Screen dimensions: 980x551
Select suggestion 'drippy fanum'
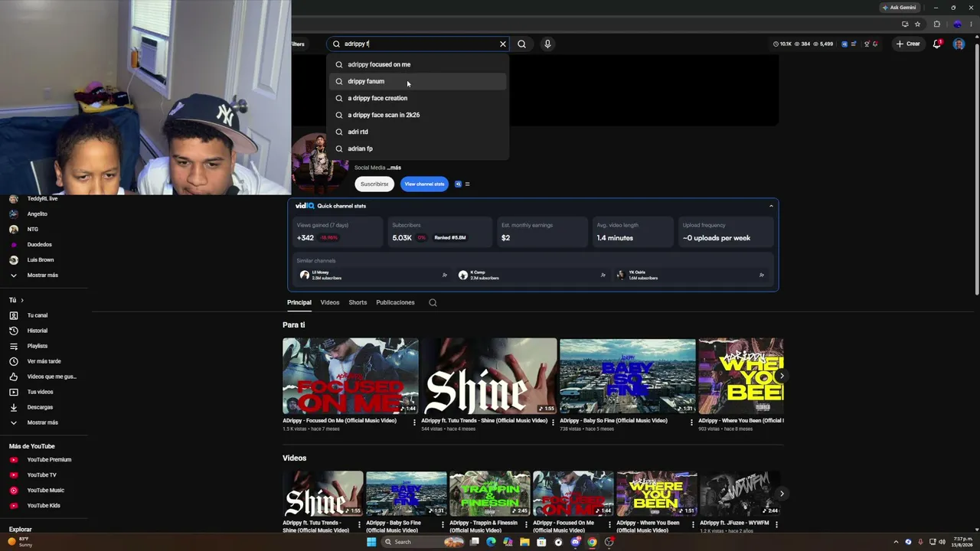tap(418, 81)
